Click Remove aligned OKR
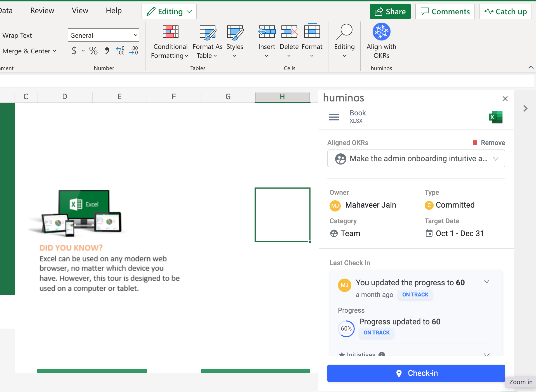The height and width of the screenshot is (392, 536). [489, 142]
